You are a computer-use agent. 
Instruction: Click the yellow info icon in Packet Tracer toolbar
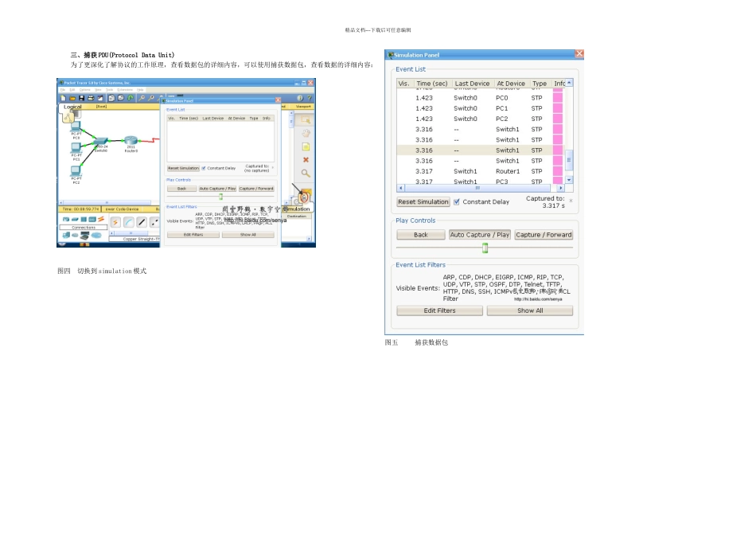(300, 98)
